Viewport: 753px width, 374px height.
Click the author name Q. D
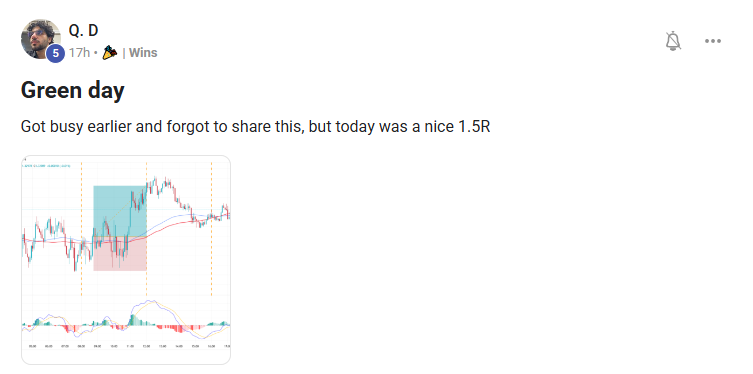click(x=84, y=31)
